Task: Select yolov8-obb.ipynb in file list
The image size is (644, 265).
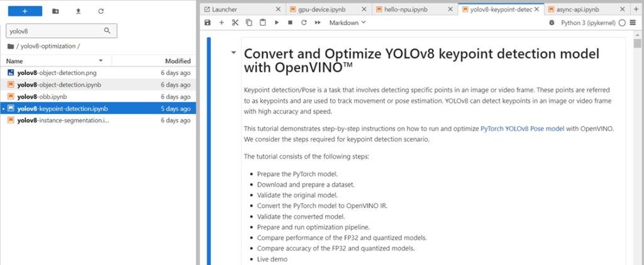Action: (x=98, y=96)
